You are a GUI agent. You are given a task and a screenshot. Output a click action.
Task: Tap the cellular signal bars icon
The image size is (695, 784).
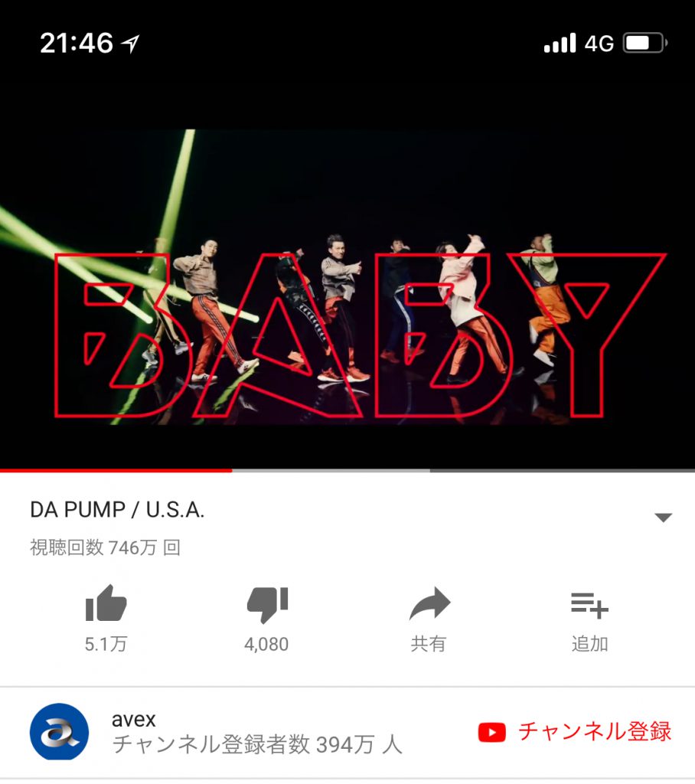[x=560, y=44]
